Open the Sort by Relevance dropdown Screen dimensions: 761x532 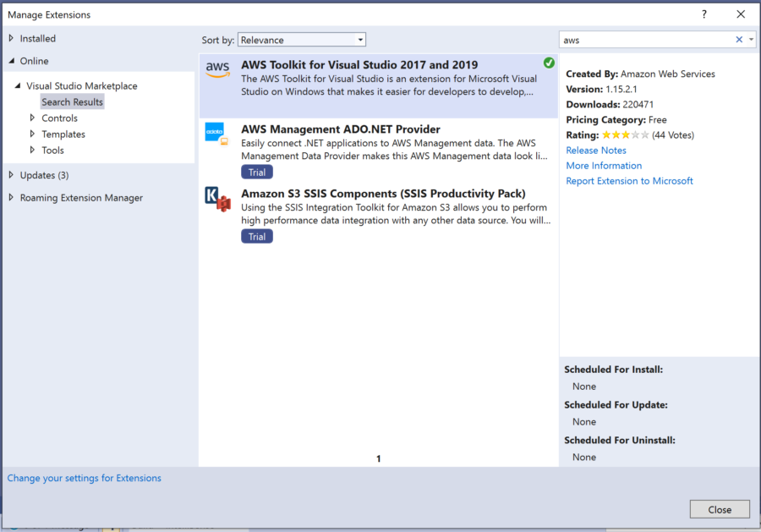point(302,40)
